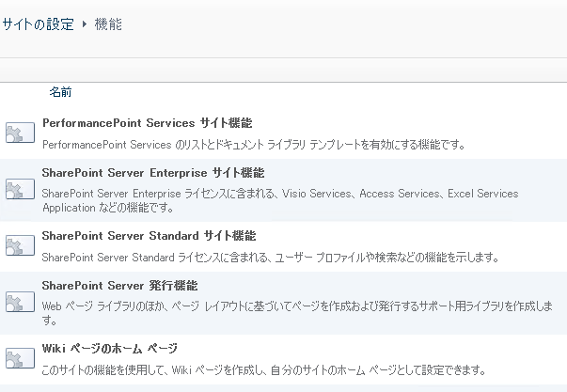The width and height of the screenshot is (567, 392).
Task: Select the 機能 breadcrumb title
Action: pos(108,25)
